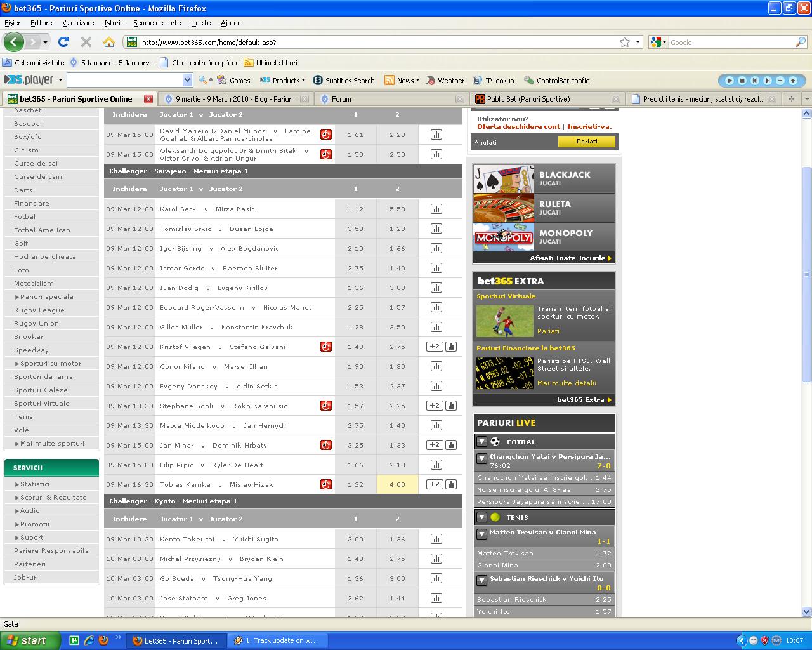Open Tenis in sports sidebar
812x650 pixels.
[x=23, y=417]
